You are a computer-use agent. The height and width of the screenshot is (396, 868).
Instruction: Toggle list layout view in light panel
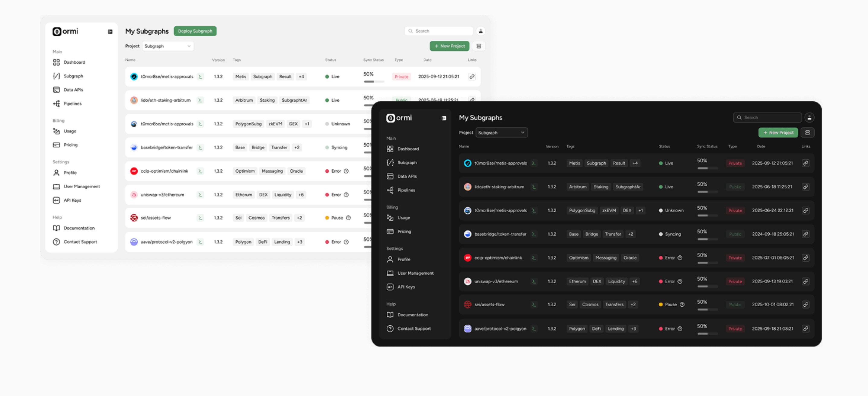(x=478, y=46)
